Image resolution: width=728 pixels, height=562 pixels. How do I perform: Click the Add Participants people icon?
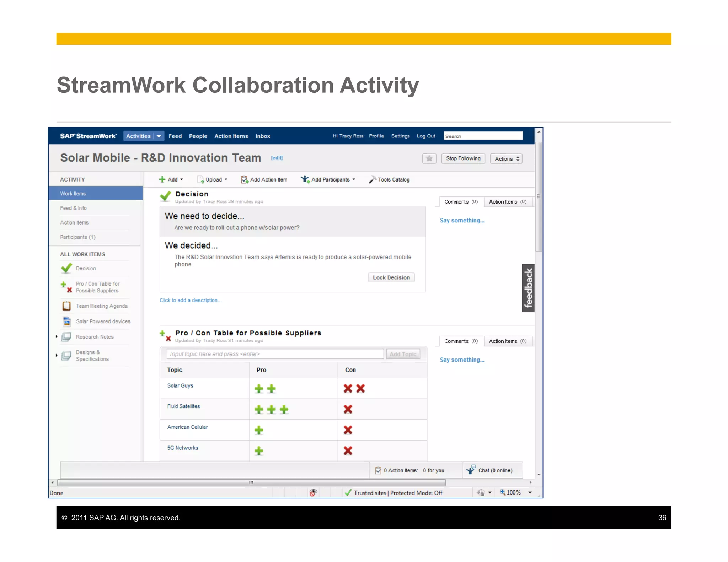305,179
